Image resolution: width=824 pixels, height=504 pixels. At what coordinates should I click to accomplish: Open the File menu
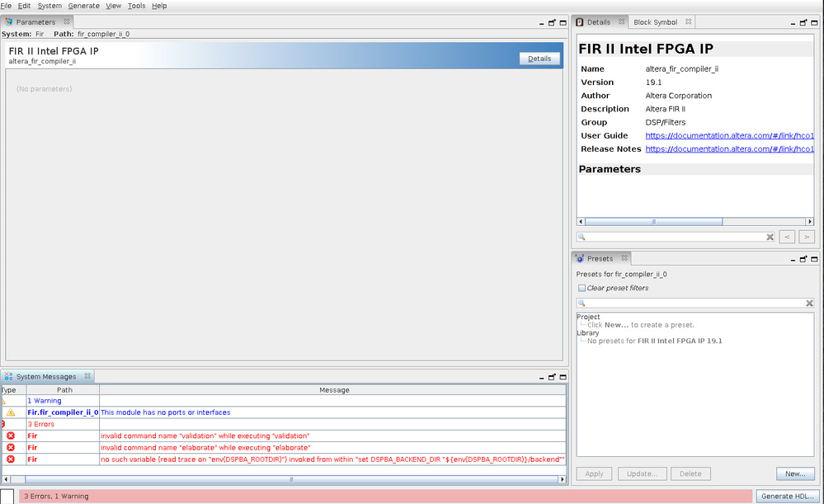coord(6,6)
